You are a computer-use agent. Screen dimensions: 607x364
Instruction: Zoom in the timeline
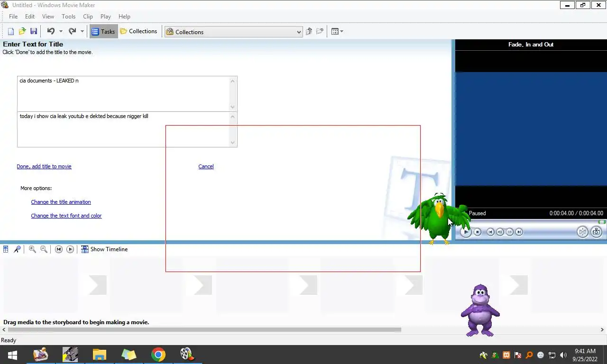[32, 249]
